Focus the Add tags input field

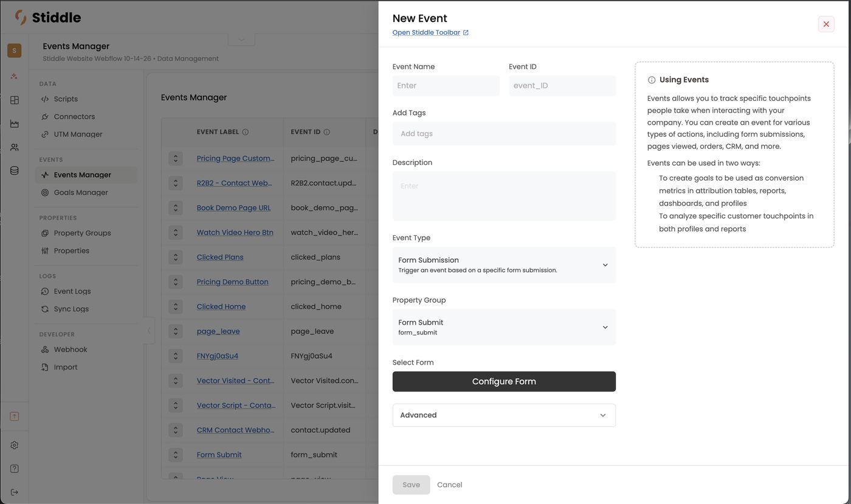click(504, 134)
